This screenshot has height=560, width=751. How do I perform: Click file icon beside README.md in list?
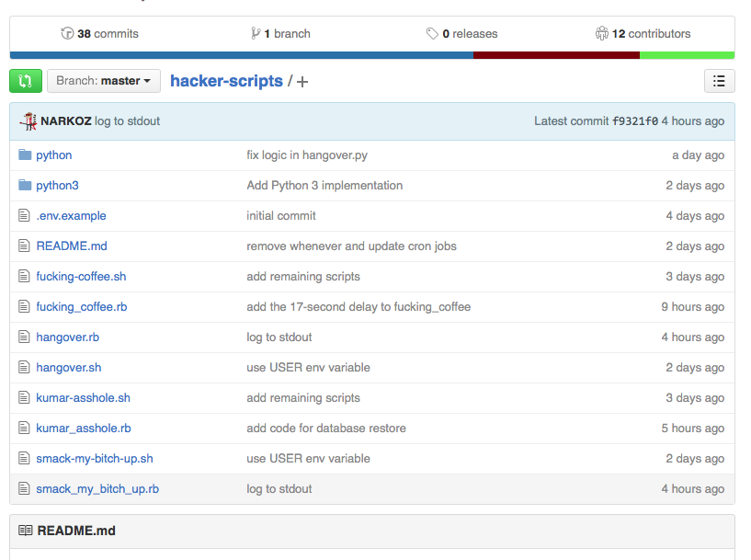click(x=24, y=246)
